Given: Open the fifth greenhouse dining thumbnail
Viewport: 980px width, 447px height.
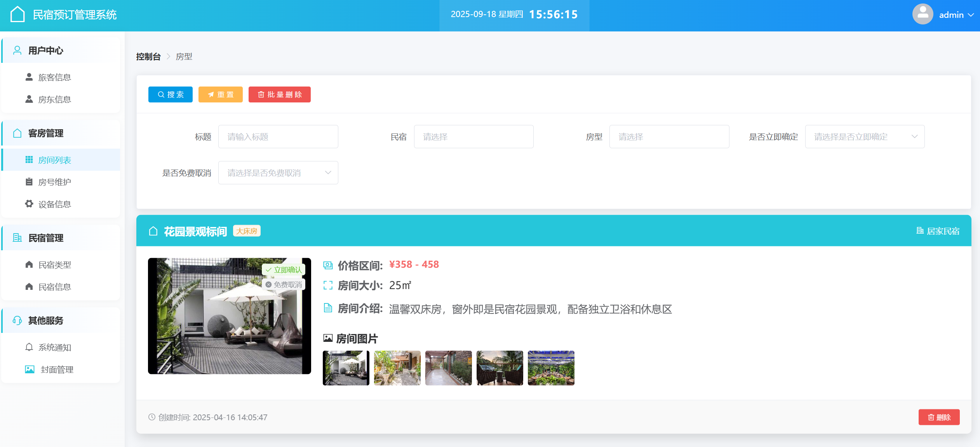Looking at the screenshot, I should tap(551, 368).
